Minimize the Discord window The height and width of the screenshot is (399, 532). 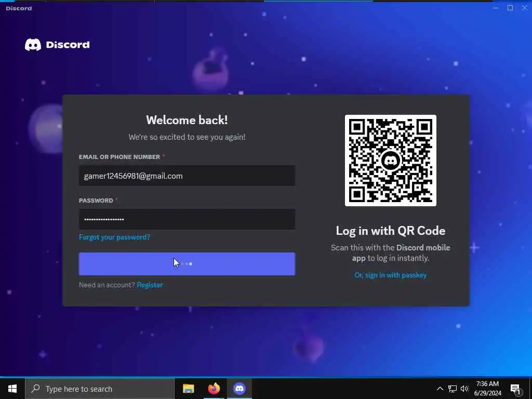[x=496, y=8]
